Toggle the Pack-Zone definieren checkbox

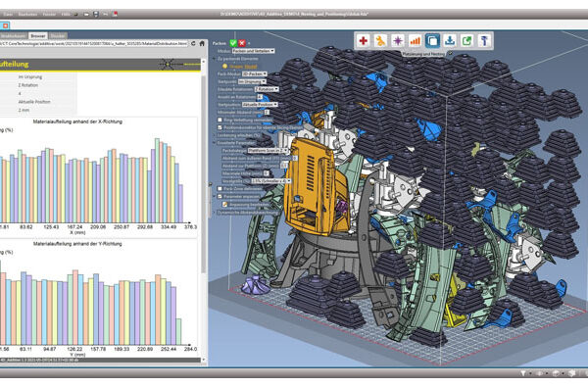pos(220,189)
